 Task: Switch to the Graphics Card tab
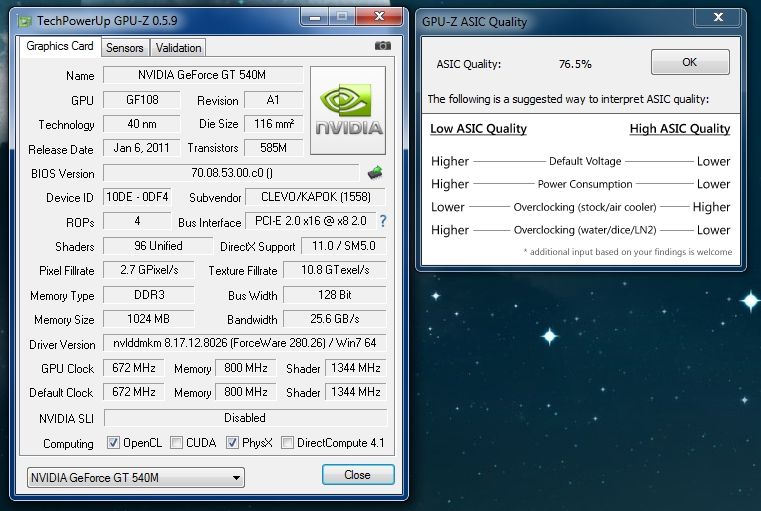tap(60, 46)
